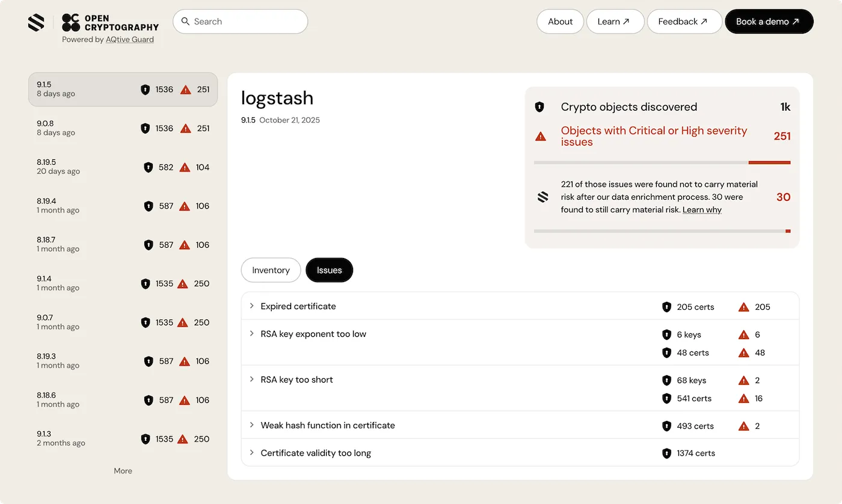Click the progress bar under the 251 count
The image size is (842, 504).
[662, 162]
